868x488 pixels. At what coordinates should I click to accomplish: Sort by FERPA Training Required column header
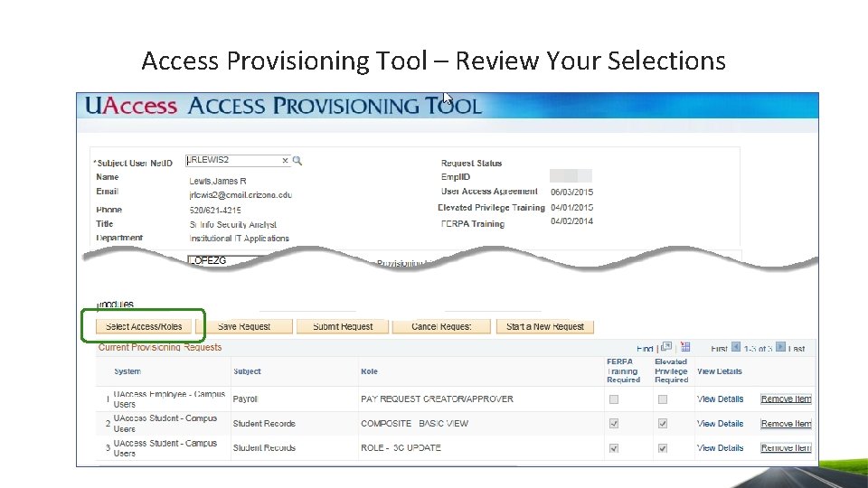click(x=623, y=371)
